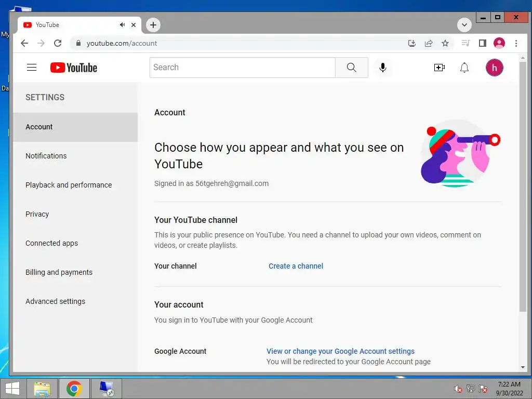Open Privacy settings
Image resolution: width=532 pixels, height=399 pixels.
[75, 215]
